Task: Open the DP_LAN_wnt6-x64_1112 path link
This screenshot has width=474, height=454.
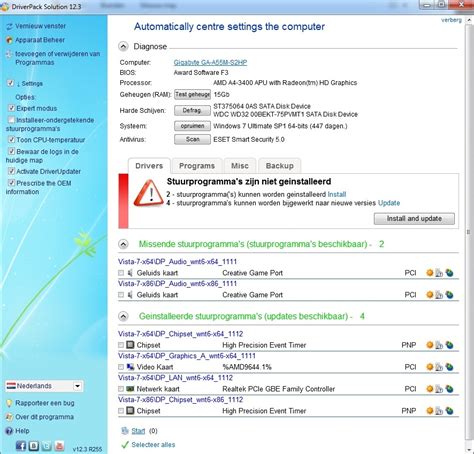Action: [x=175, y=378]
